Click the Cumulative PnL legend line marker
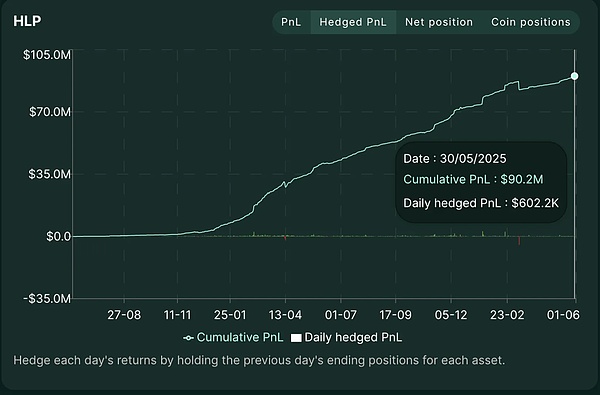Image resolution: width=600 pixels, height=395 pixels. point(188,338)
